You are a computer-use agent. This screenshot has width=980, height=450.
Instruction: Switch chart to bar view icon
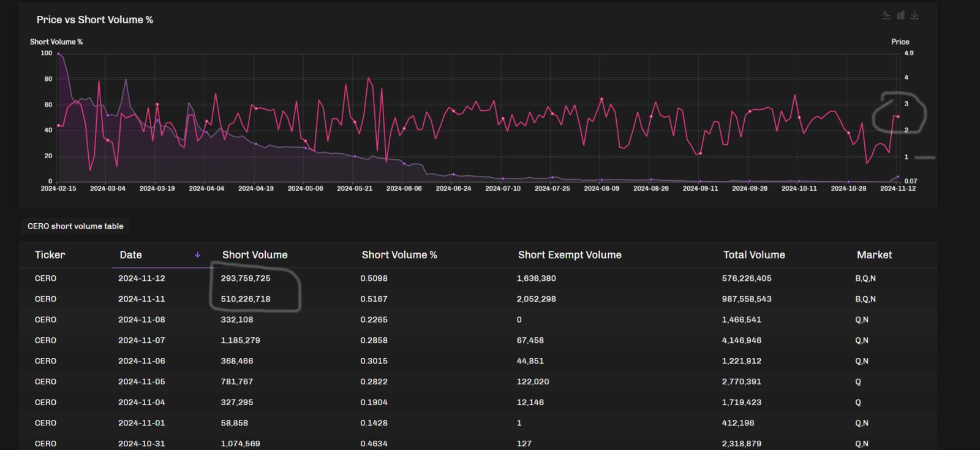pos(900,15)
